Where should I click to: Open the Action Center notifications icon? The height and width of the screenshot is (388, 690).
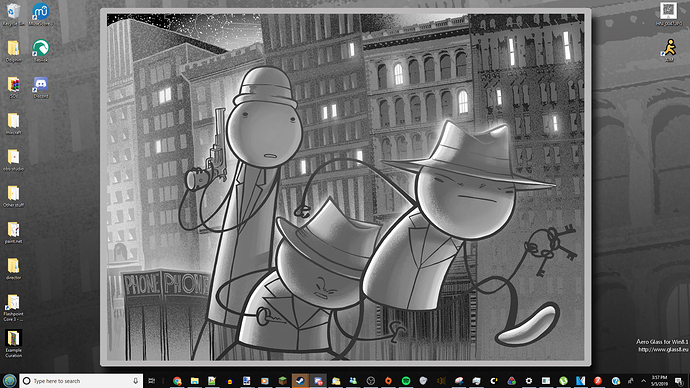679,381
